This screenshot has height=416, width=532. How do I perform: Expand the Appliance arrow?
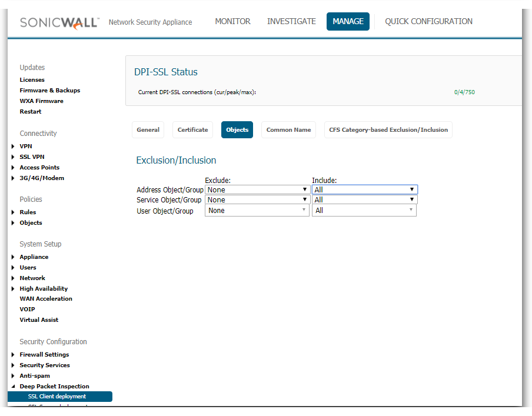(x=13, y=257)
